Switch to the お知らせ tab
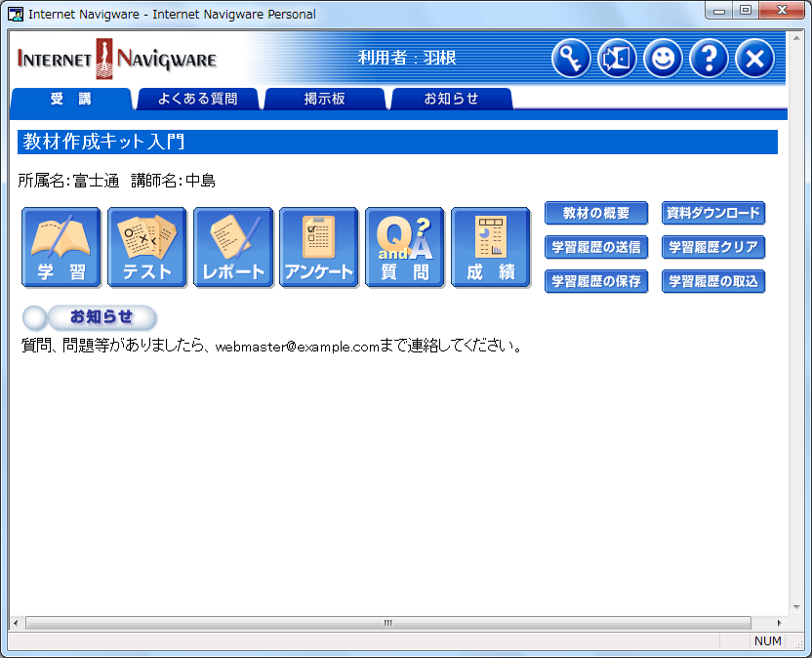Screen dimensions: 812x658 pos(451,99)
